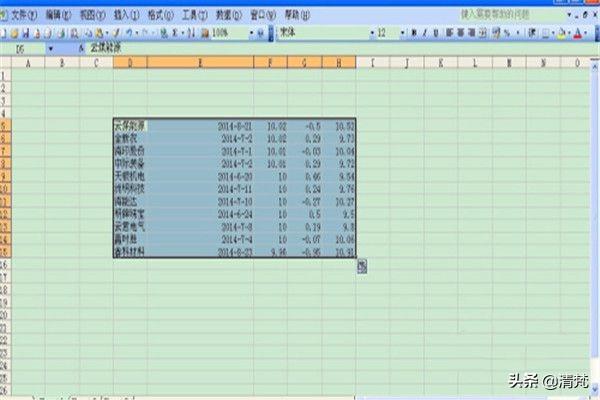
Task: Select cell with date 2014-7-11
Action: click(x=200, y=189)
